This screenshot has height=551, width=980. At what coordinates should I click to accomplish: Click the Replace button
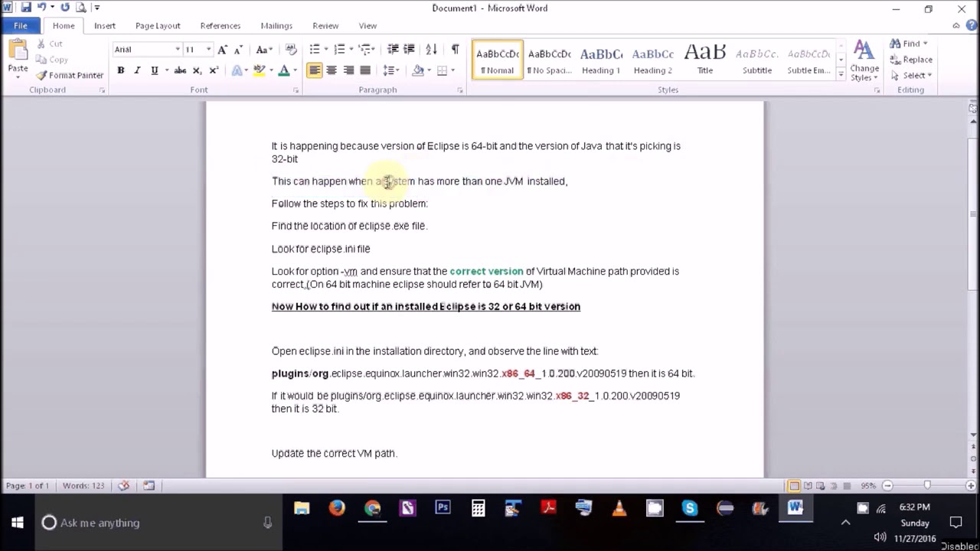pyautogui.click(x=911, y=60)
